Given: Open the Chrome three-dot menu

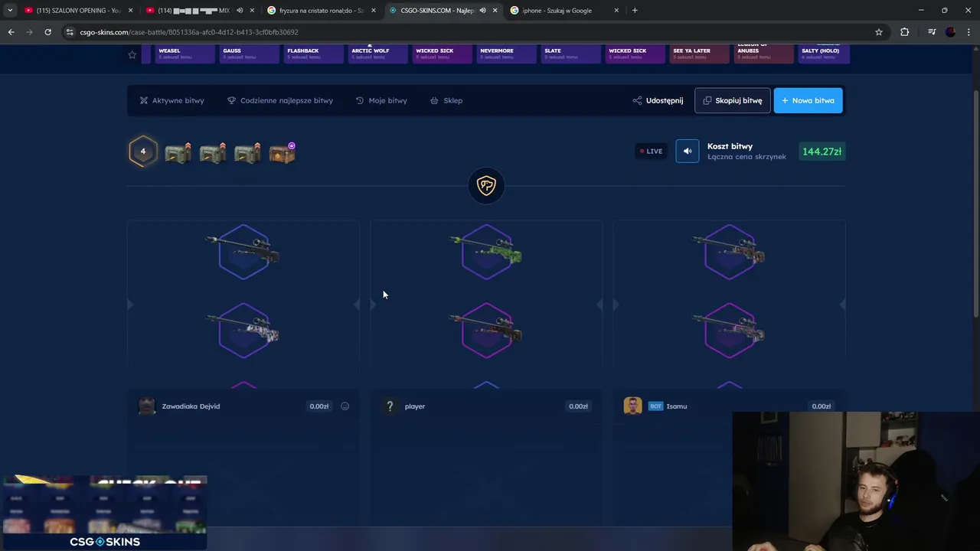Looking at the screenshot, I should [x=969, y=32].
